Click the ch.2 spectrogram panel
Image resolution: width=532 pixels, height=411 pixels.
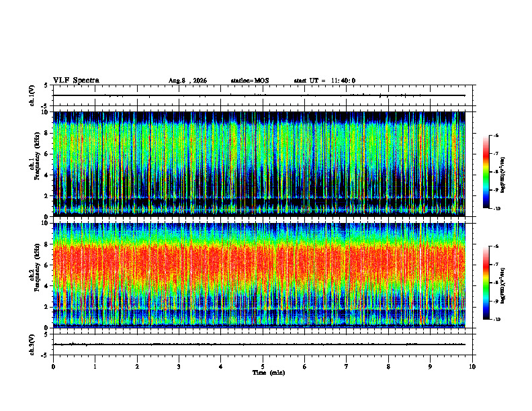[259, 275]
